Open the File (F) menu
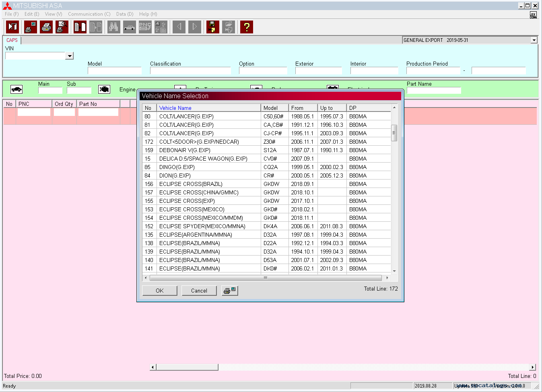The height and width of the screenshot is (392, 542). (12, 14)
